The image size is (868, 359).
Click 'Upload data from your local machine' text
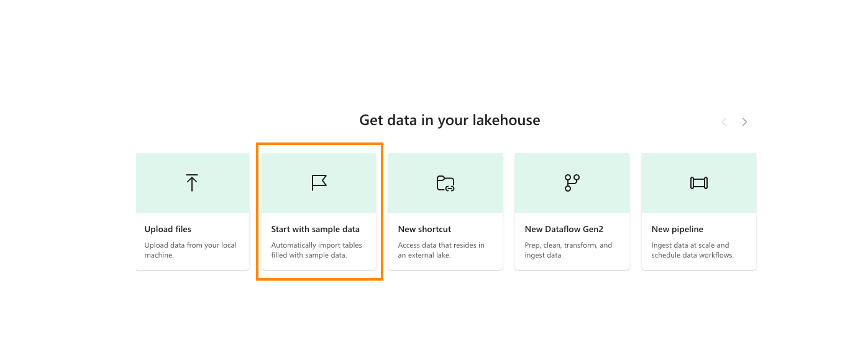[190, 250]
